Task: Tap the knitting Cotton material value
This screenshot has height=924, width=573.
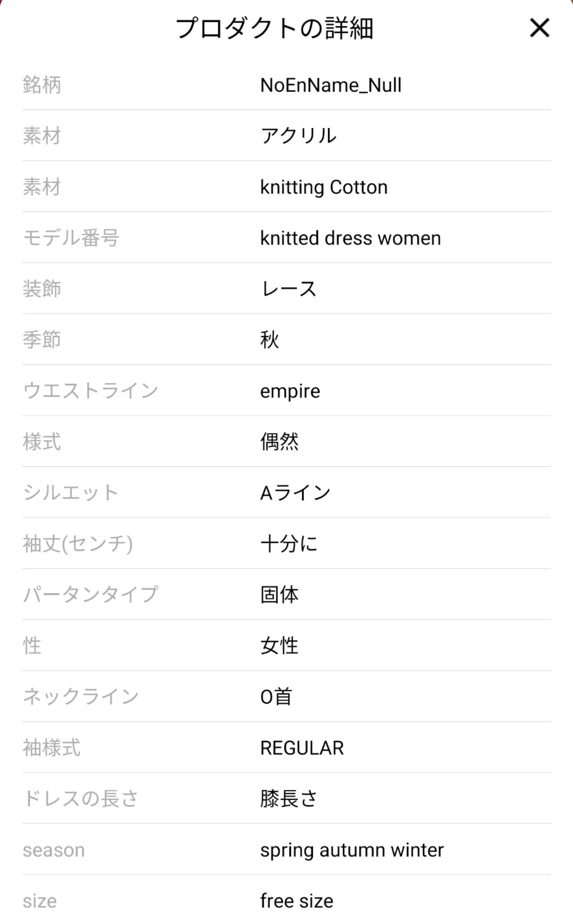Action: point(324,187)
